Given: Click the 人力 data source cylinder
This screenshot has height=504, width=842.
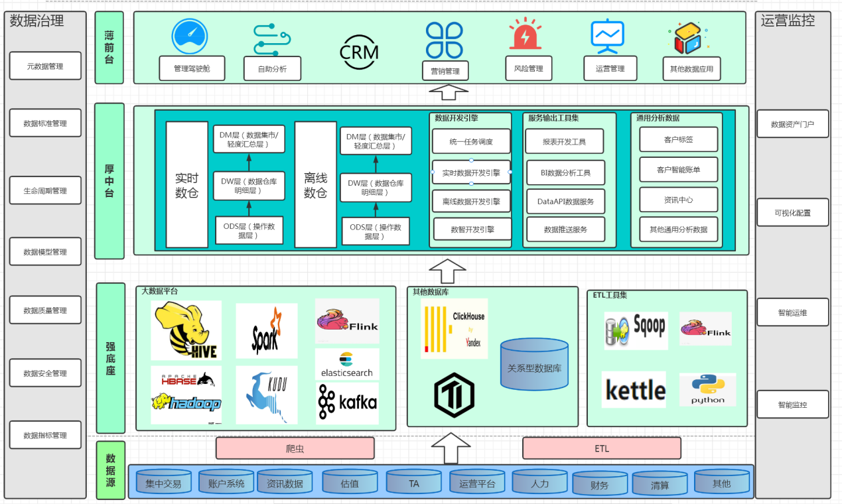Looking at the screenshot, I should pos(540,482).
